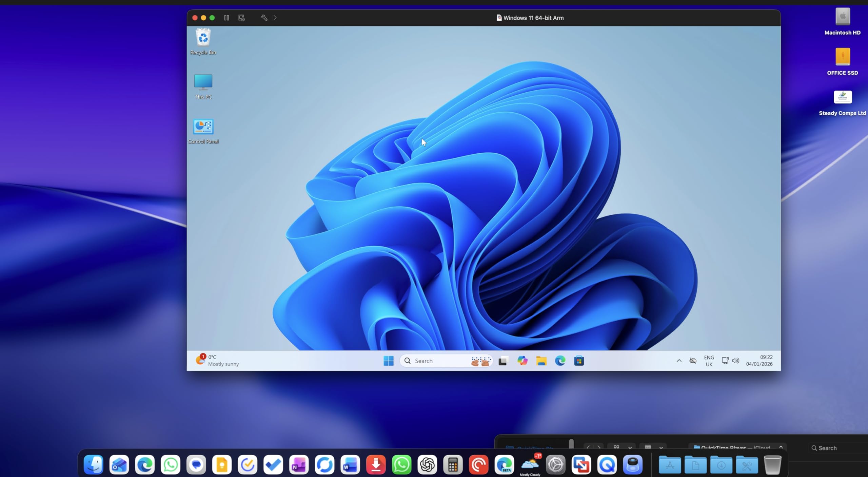Open virtual machine settings wrench icon
Image resolution: width=868 pixels, height=477 pixels.
tap(264, 18)
